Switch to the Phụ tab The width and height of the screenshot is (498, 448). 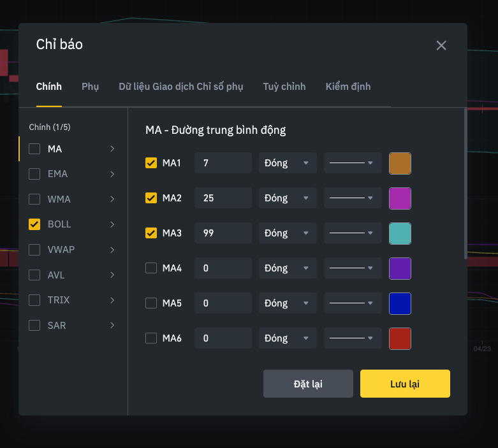pos(90,87)
